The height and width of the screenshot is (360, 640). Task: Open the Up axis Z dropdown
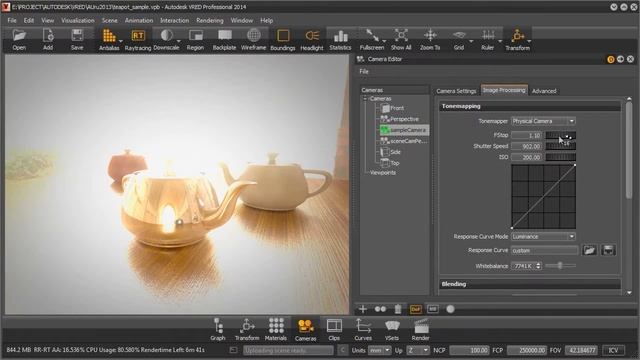pos(418,350)
